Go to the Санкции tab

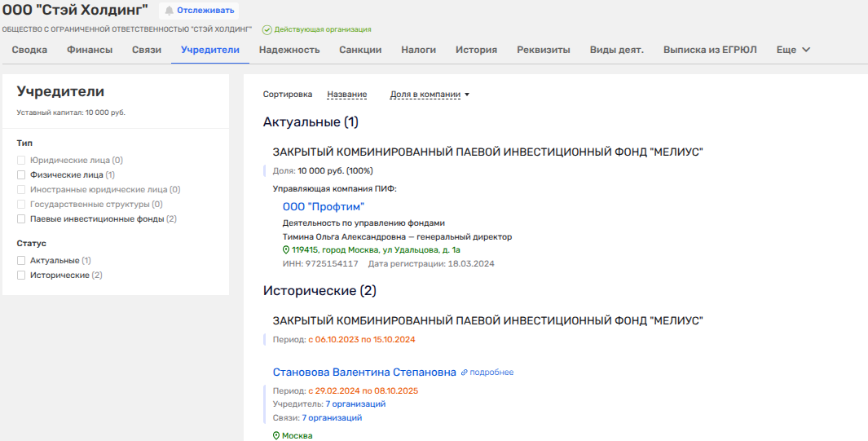(360, 50)
